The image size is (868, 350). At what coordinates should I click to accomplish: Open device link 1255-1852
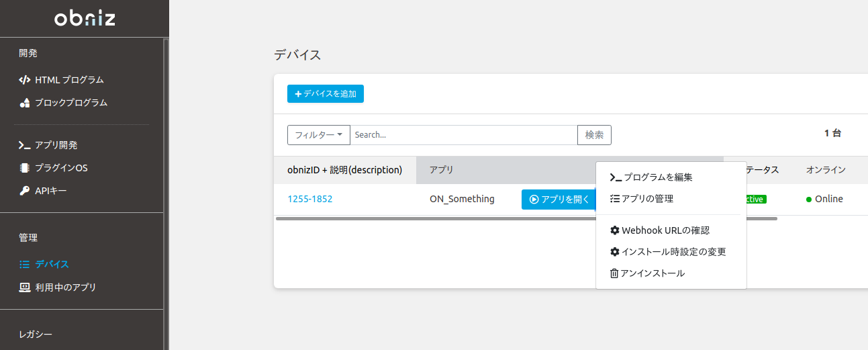click(x=310, y=199)
